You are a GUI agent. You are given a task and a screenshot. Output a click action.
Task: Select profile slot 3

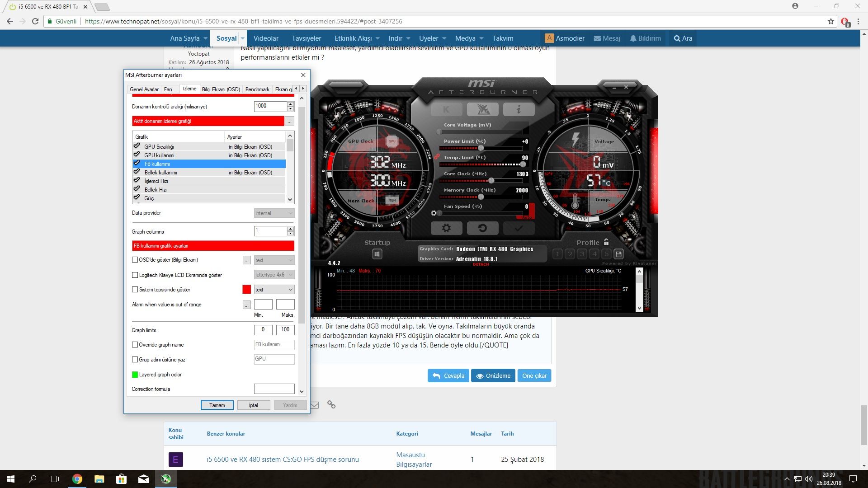coord(582,254)
